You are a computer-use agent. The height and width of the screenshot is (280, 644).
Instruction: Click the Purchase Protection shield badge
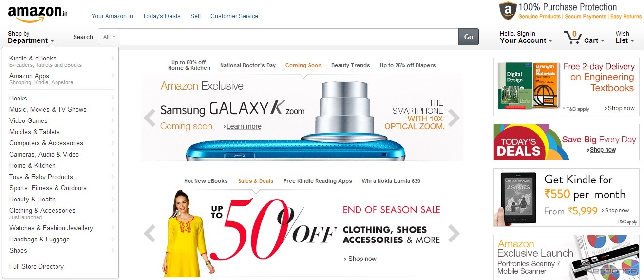(x=508, y=11)
